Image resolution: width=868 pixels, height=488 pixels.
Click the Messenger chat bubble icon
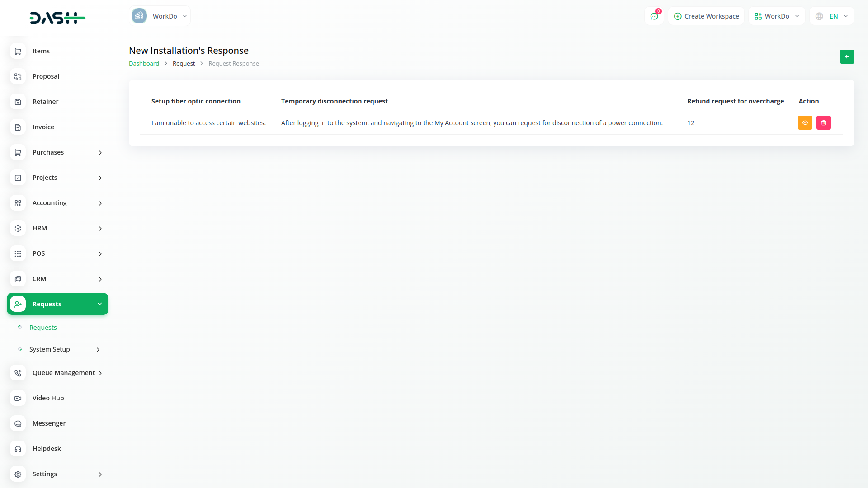point(18,423)
